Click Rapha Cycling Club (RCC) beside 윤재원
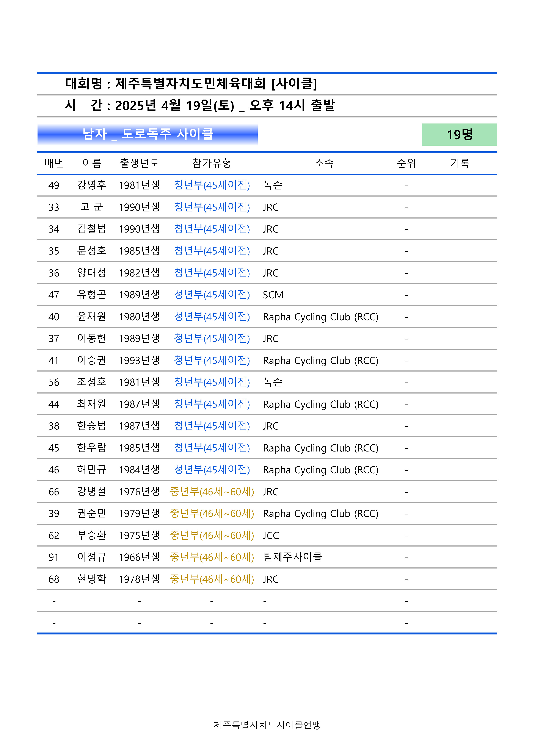 pos(320,317)
